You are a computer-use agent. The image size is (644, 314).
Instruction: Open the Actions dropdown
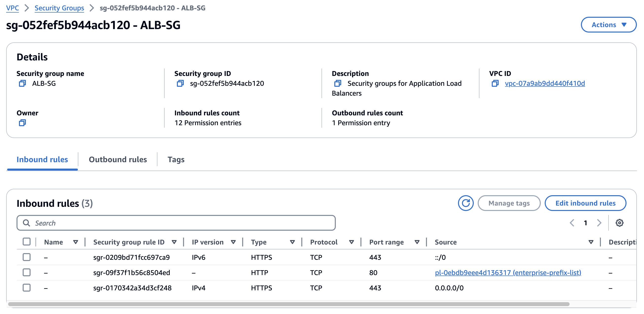pyautogui.click(x=608, y=25)
